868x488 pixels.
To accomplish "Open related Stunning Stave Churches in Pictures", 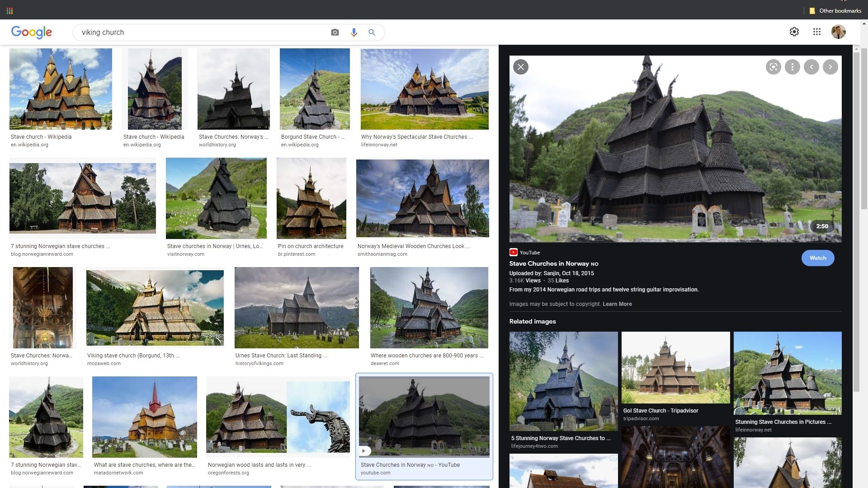I will [x=788, y=373].
